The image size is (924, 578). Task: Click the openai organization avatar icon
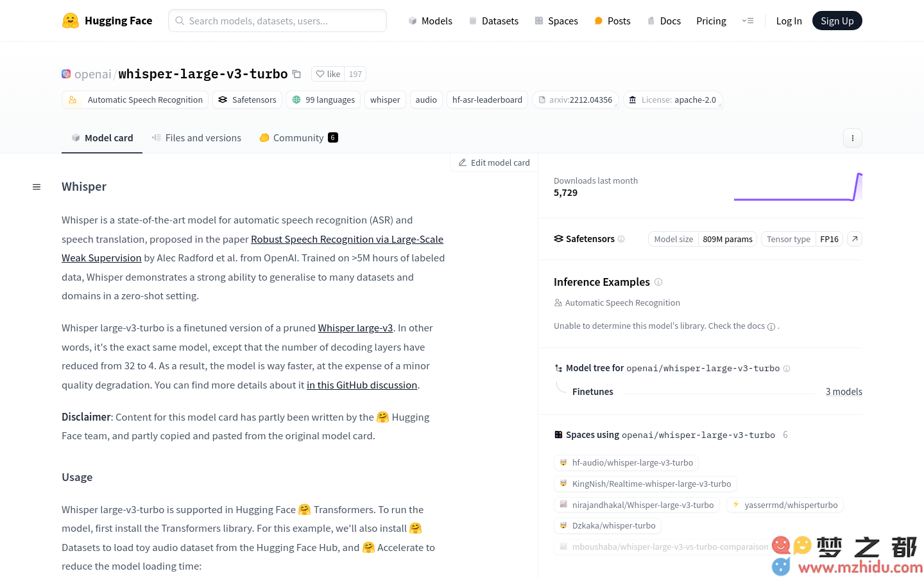(66, 74)
